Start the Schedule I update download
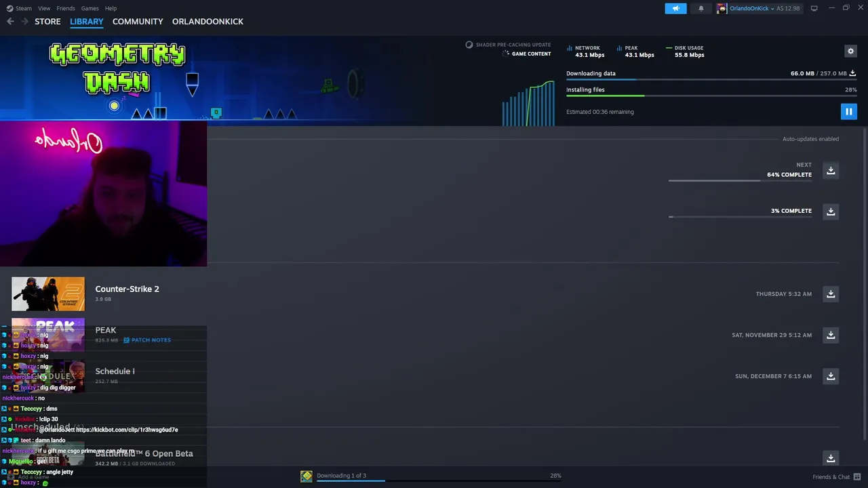The height and width of the screenshot is (488, 868). [831, 376]
